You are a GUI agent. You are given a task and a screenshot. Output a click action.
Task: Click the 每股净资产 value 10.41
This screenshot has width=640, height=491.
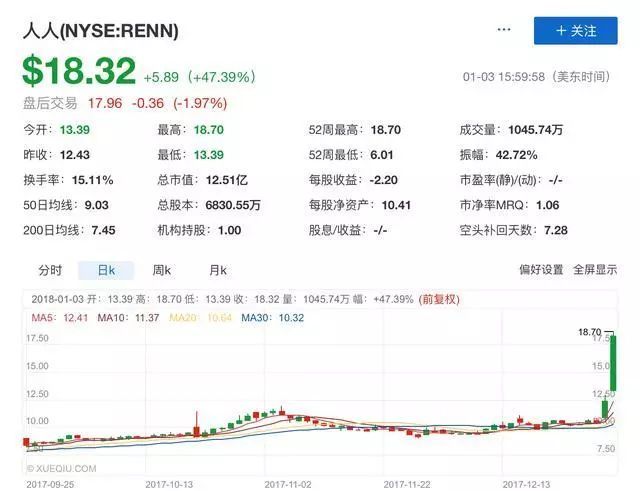tap(396, 205)
